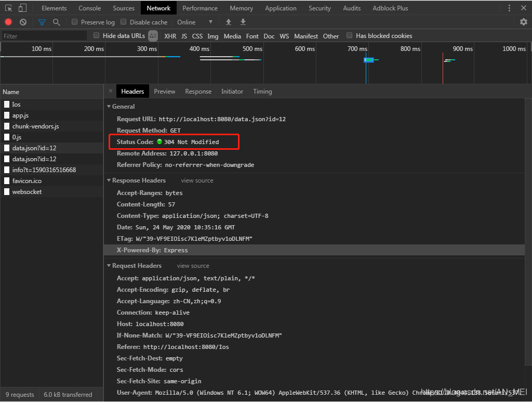Filter requests by WS type
Viewport: 532px width, 402px height.
pos(284,36)
